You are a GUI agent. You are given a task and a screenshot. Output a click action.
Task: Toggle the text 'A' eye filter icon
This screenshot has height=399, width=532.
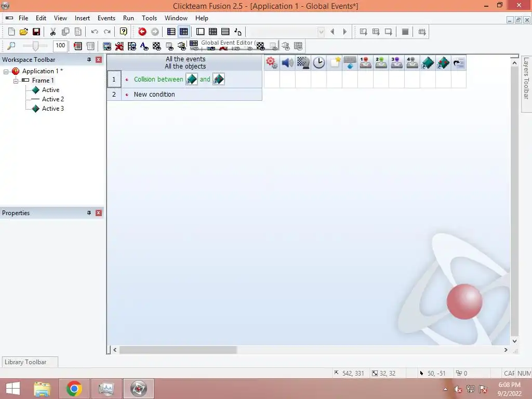144,46
